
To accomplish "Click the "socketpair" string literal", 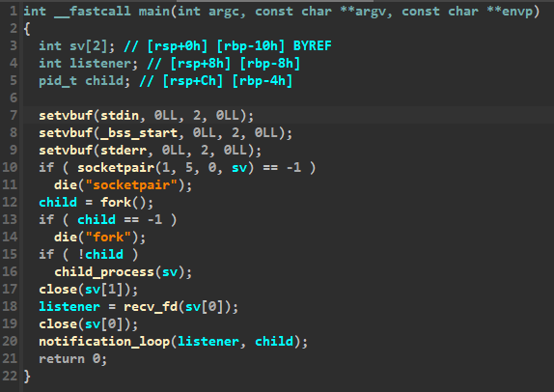I will (131, 184).
